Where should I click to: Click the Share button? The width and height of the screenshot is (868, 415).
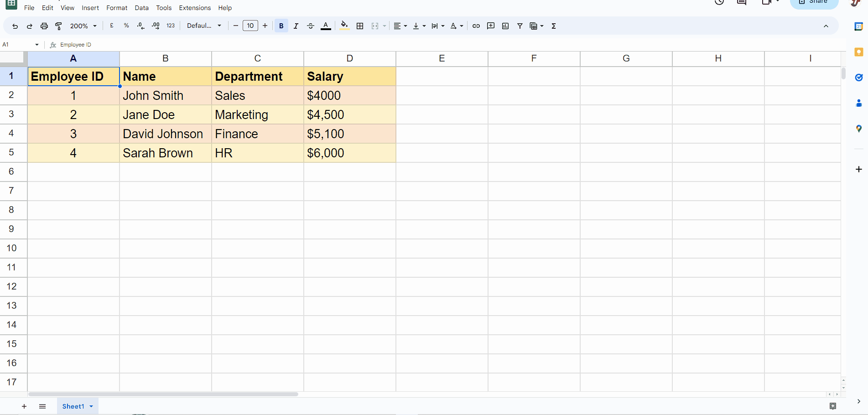click(x=814, y=2)
